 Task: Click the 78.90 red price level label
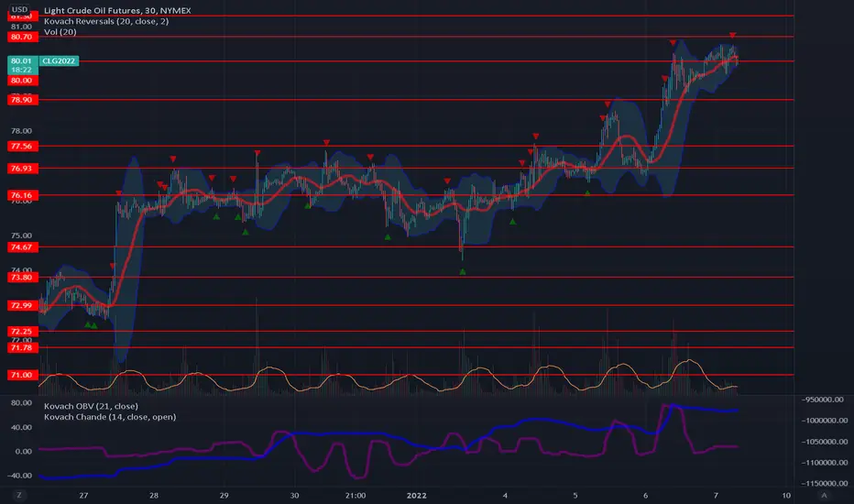22,100
